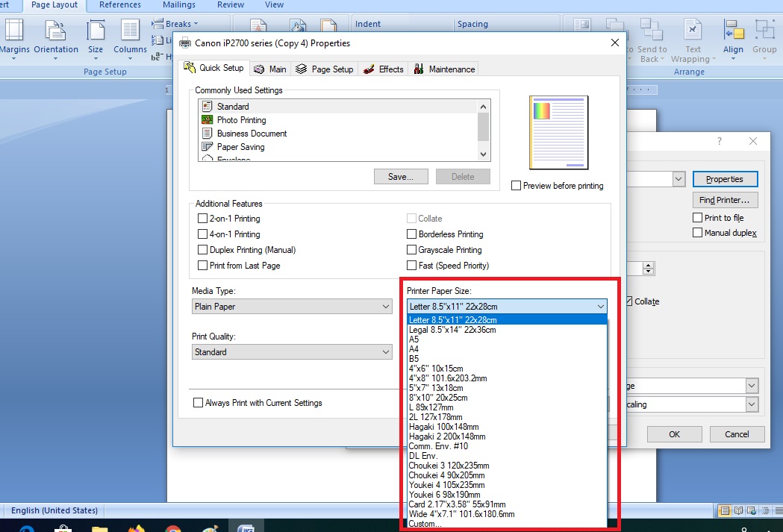Open the pages per sheet dropdown in Print dialog
The width and height of the screenshot is (783, 532).
752,385
